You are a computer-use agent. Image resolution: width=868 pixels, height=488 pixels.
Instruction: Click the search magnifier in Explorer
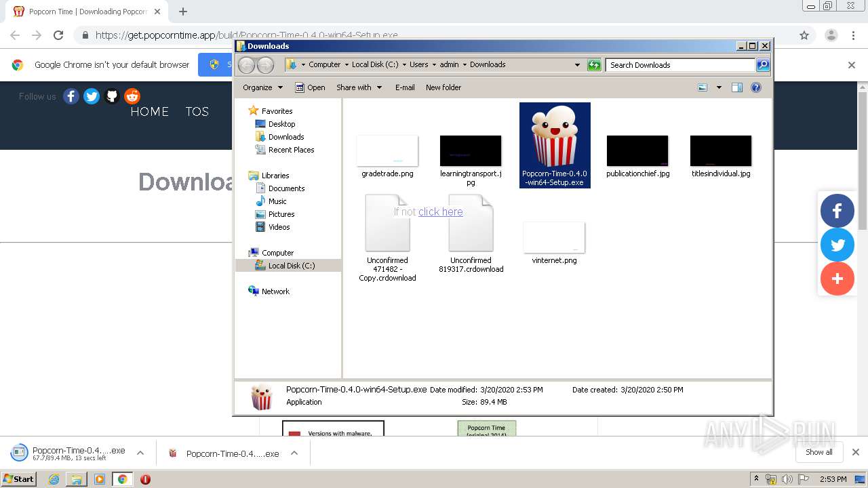[763, 65]
